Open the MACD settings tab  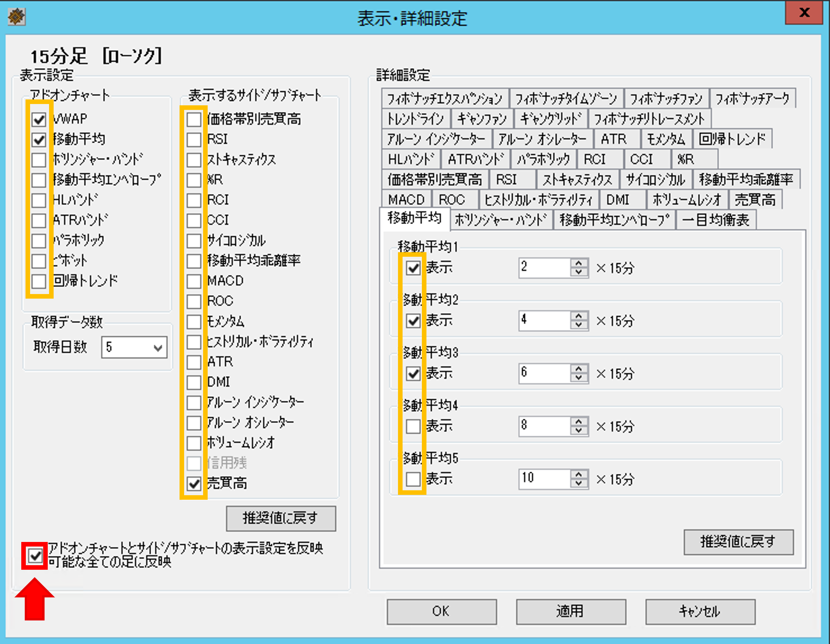(406, 200)
